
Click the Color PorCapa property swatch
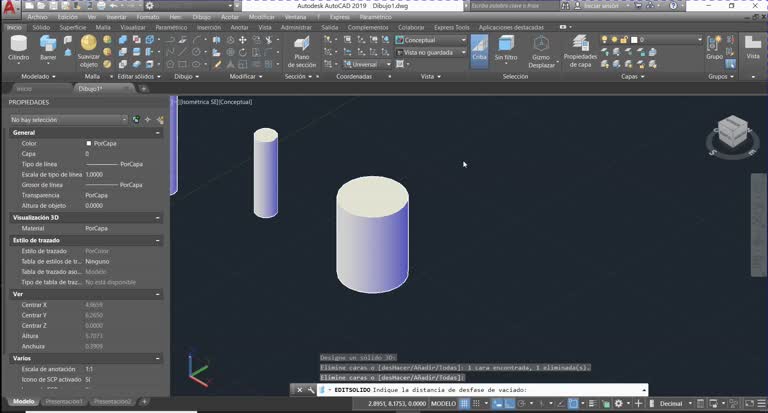[89, 144]
